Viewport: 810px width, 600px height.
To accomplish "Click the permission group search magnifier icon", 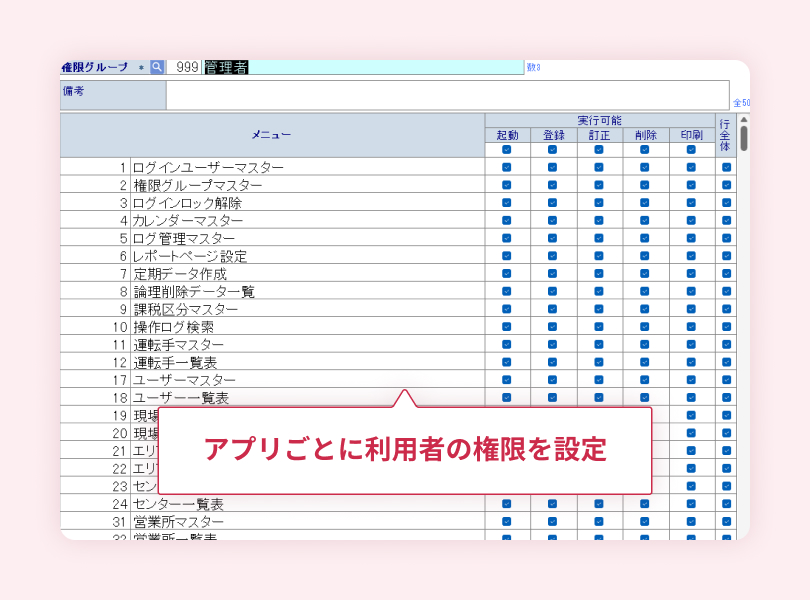I will (x=157, y=67).
